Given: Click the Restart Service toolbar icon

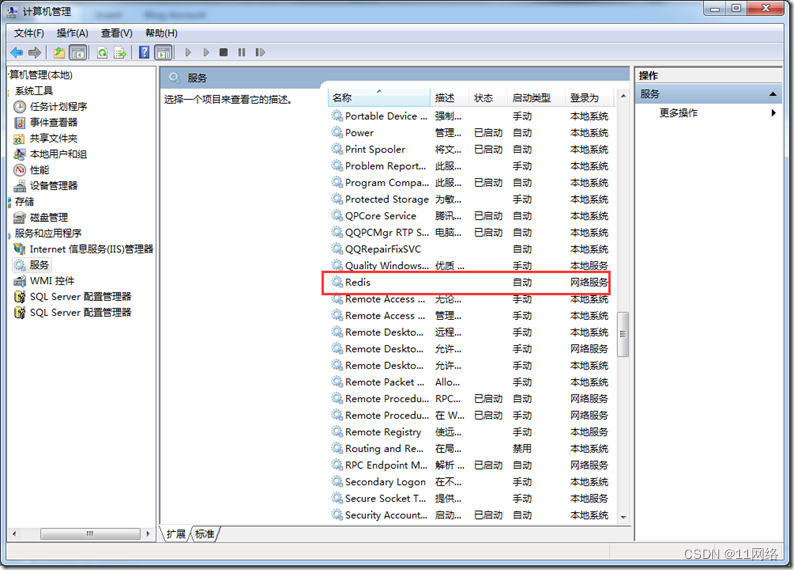Looking at the screenshot, I should 260,52.
